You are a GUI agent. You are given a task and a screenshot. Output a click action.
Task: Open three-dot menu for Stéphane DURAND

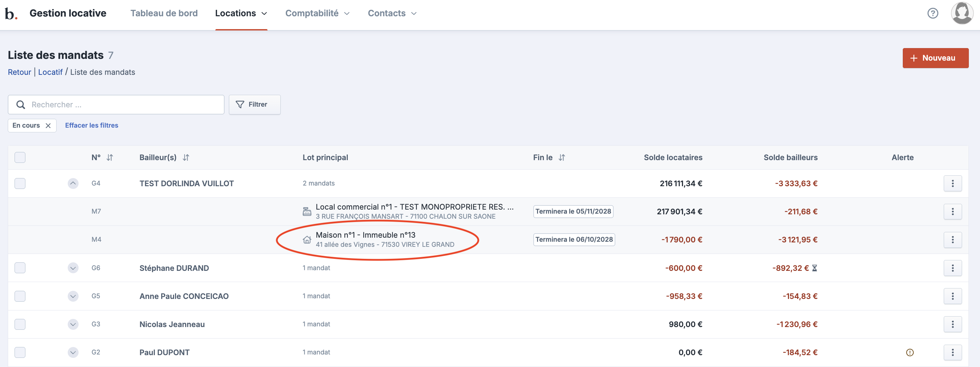[x=952, y=268]
